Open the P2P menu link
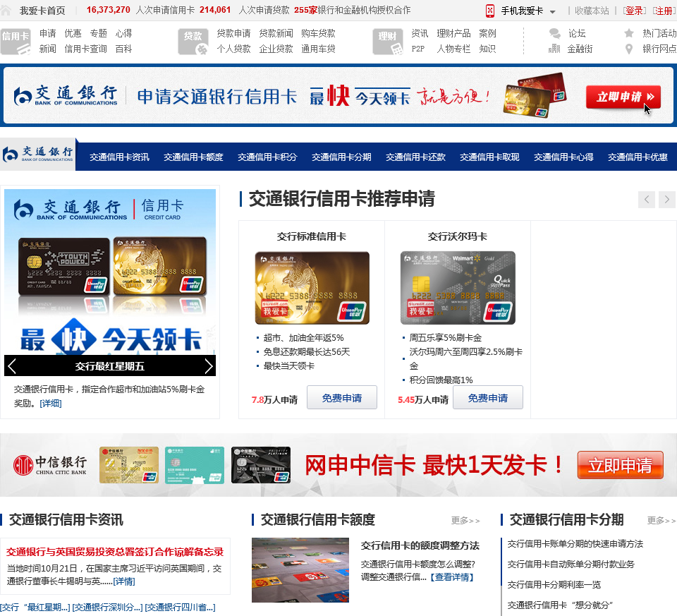 [x=418, y=49]
